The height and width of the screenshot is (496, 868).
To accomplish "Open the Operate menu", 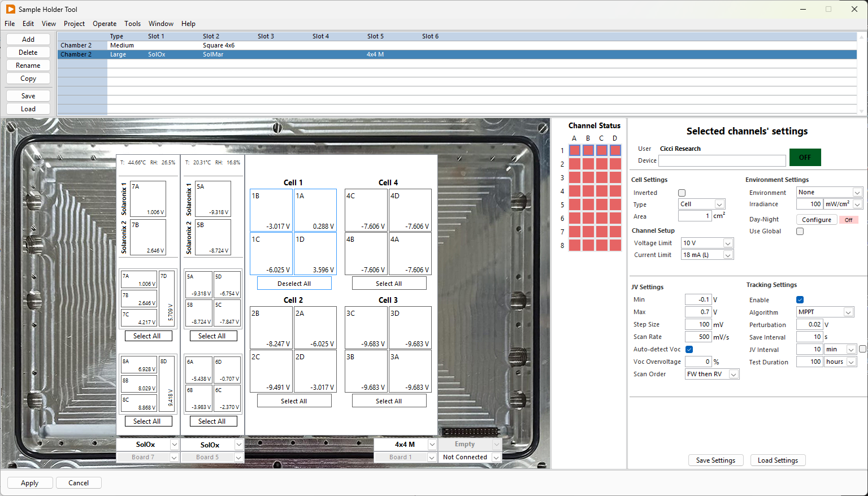I will click(x=105, y=24).
